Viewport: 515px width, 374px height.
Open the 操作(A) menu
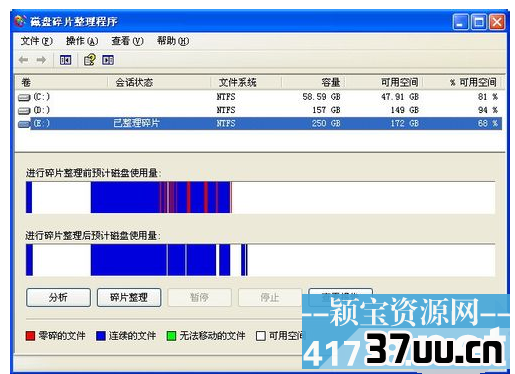click(x=82, y=41)
